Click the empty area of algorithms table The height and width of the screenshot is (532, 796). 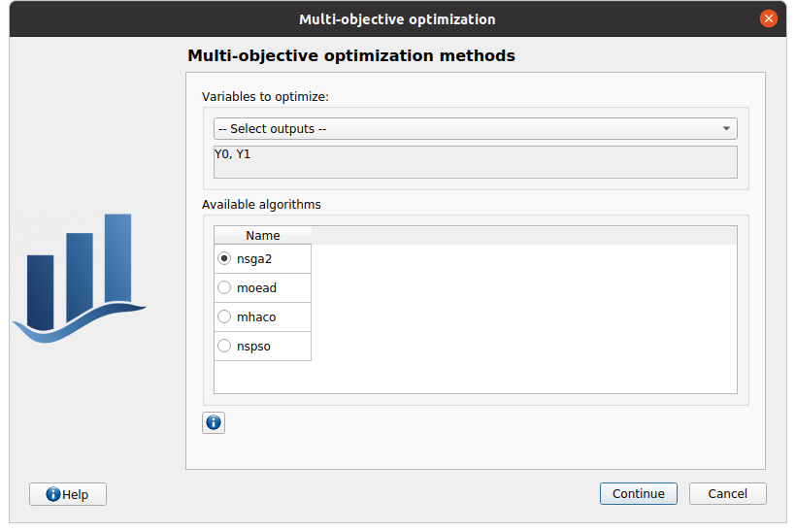coord(524,320)
